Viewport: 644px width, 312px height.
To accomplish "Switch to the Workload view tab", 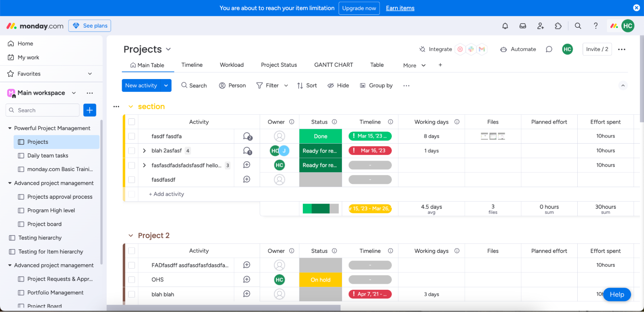I will 232,65.
